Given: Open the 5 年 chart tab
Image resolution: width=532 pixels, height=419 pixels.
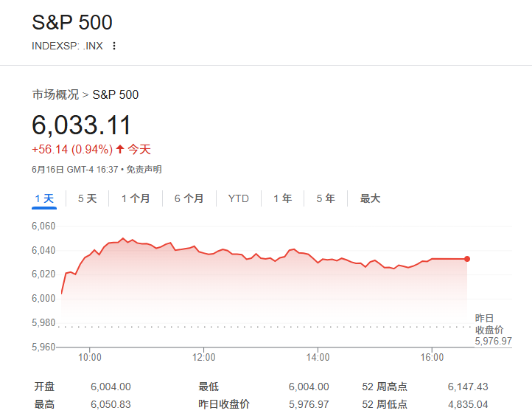Looking at the screenshot, I should (325, 198).
